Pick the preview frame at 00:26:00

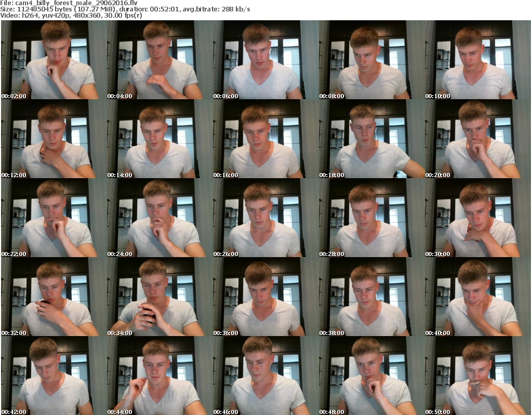coord(265,218)
